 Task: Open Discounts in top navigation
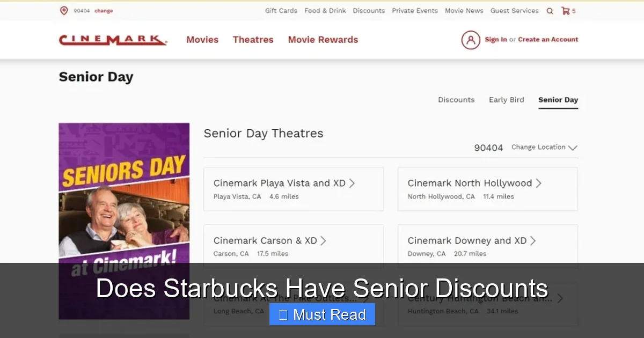tap(369, 11)
